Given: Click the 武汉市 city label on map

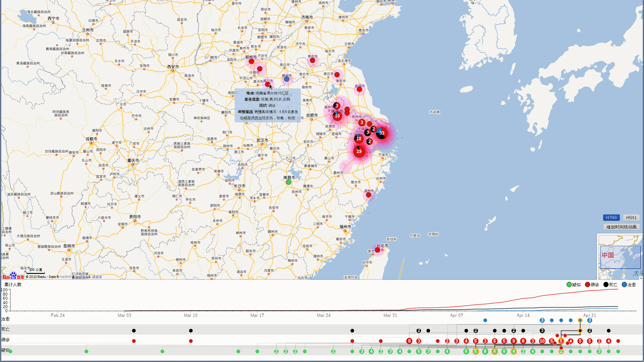Looking at the screenshot, I should click(262, 140).
